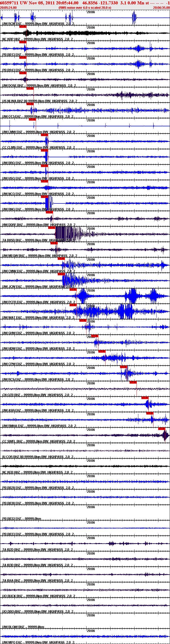Click the 'UW HSO EHZ' station label
The image size is (170, 644).
pos(12,178)
